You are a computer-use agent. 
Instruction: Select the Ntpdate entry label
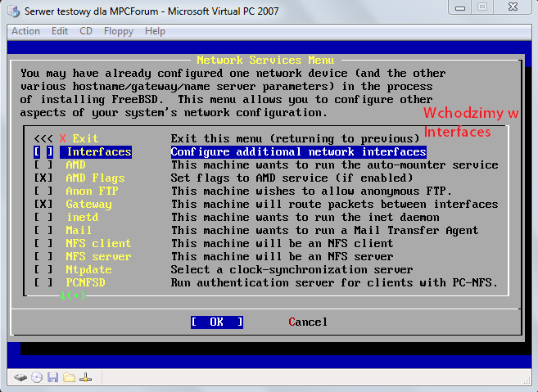[88, 269]
